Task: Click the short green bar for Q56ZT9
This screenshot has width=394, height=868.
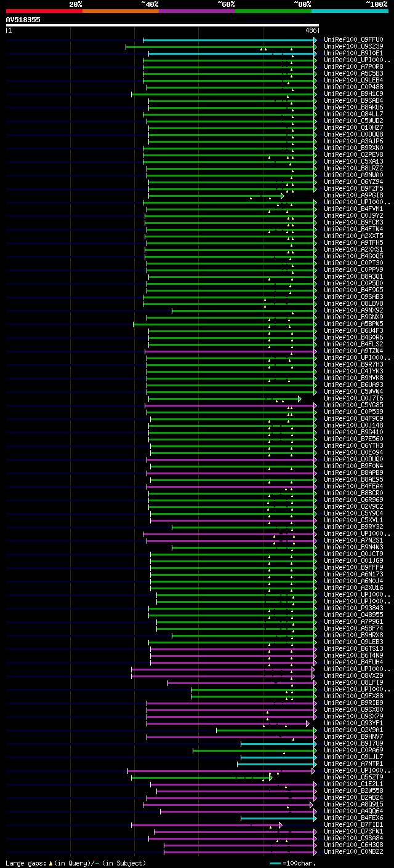Action: [x=202, y=778]
